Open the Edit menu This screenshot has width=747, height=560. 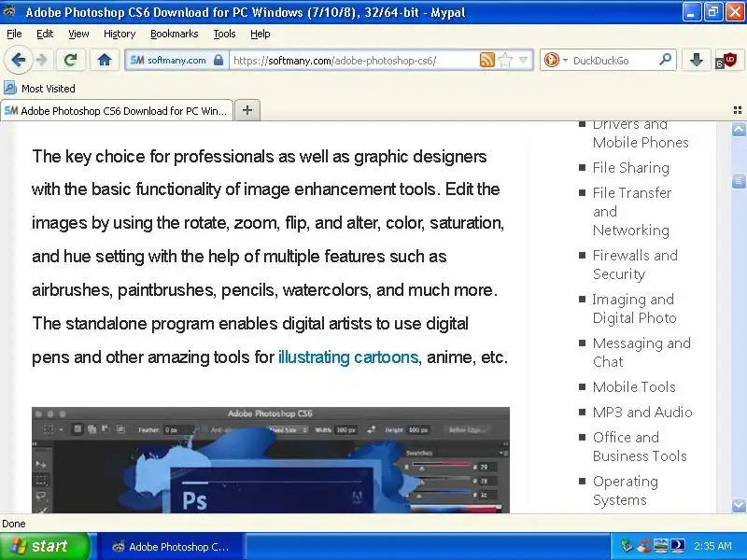[x=45, y=34]
